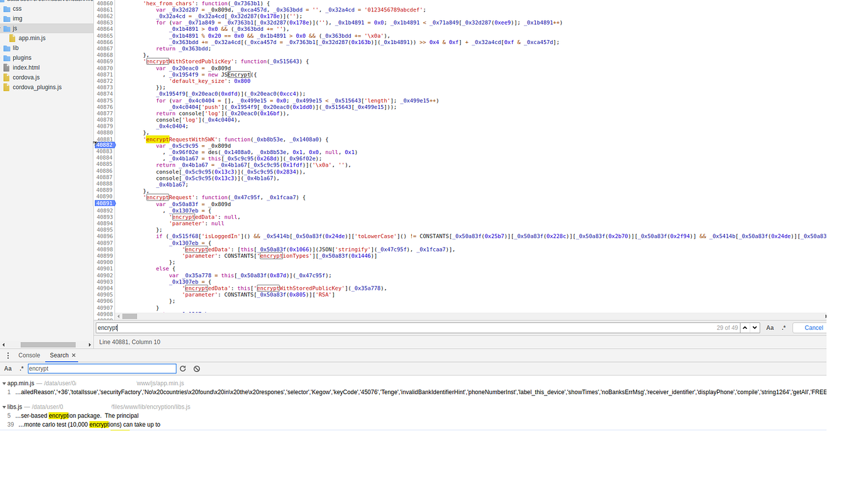The width and height of the screenshot is (854, 504).
Task: Close the Search drawer tab
Action: 72,355
